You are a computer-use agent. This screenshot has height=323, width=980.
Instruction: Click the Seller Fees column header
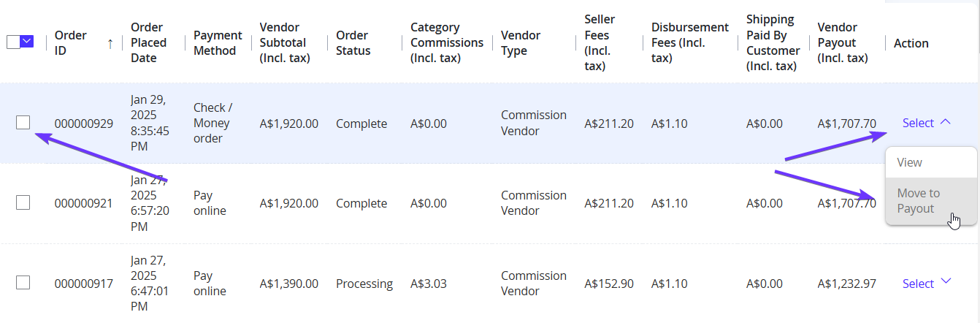pyautogui.click(x=600, y=42)
